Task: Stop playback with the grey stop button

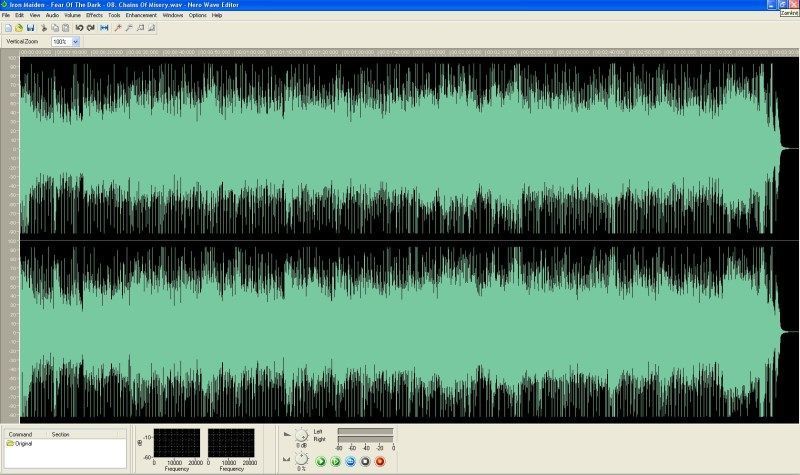Action: point(365,462)
